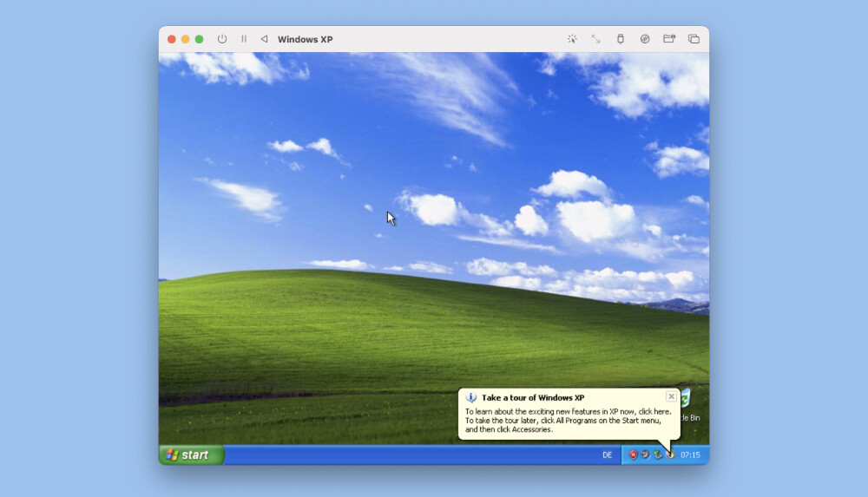Click the left-pointing triangle in VM toolbar
This screenshot has width=868, height=497.
pos(264,39)
